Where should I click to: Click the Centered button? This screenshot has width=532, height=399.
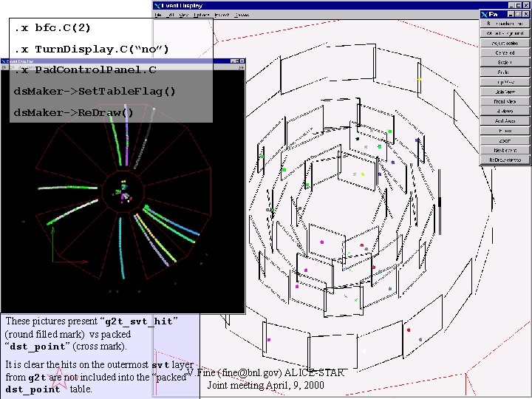coord(505,52)
